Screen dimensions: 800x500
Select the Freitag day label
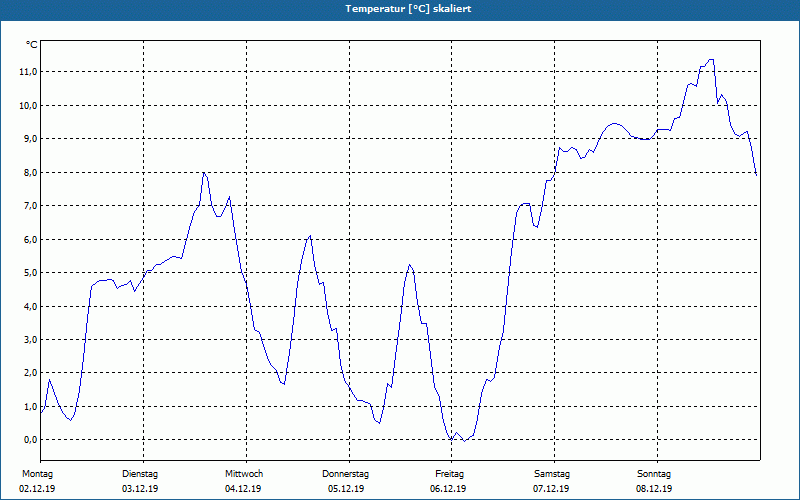point(449,474)
